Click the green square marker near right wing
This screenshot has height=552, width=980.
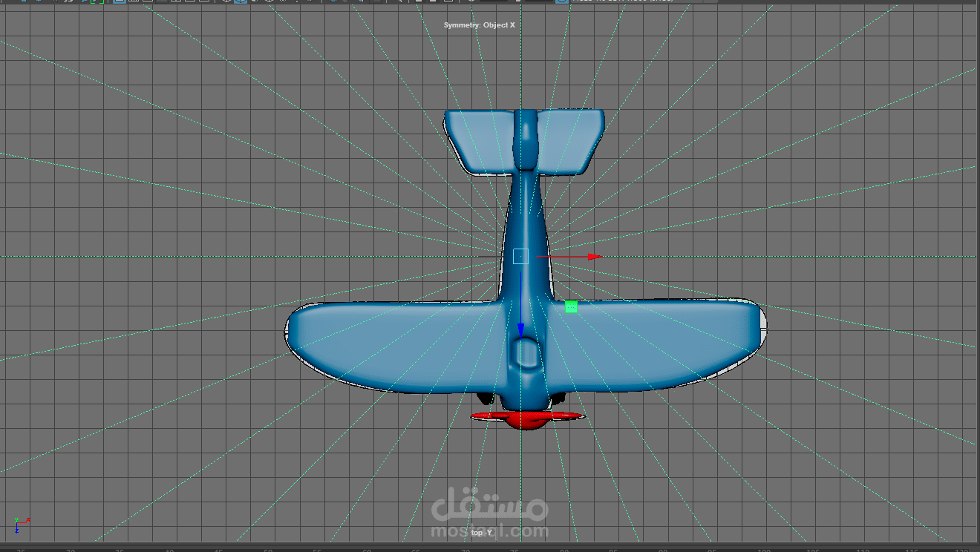pyautogui.click(x=571, y=306)
